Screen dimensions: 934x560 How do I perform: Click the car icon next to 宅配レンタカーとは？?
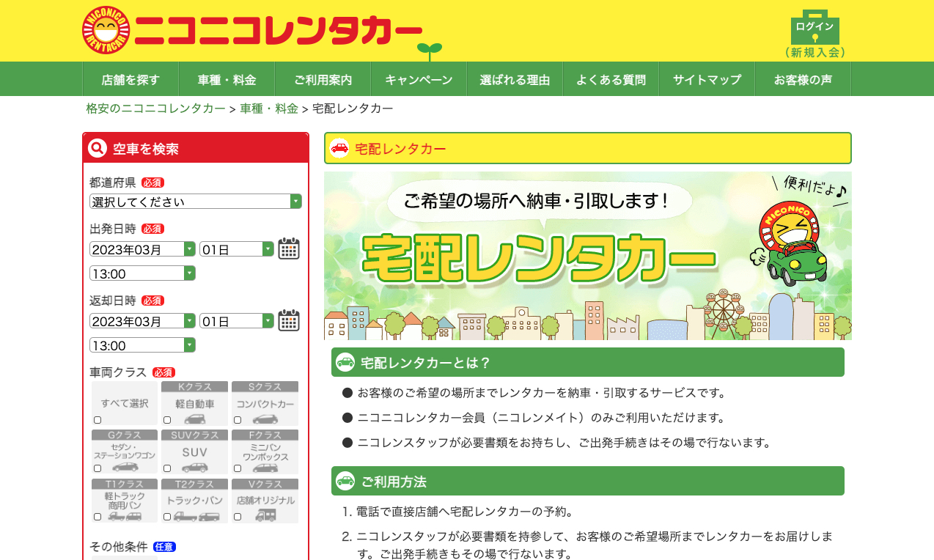point(345,362)
